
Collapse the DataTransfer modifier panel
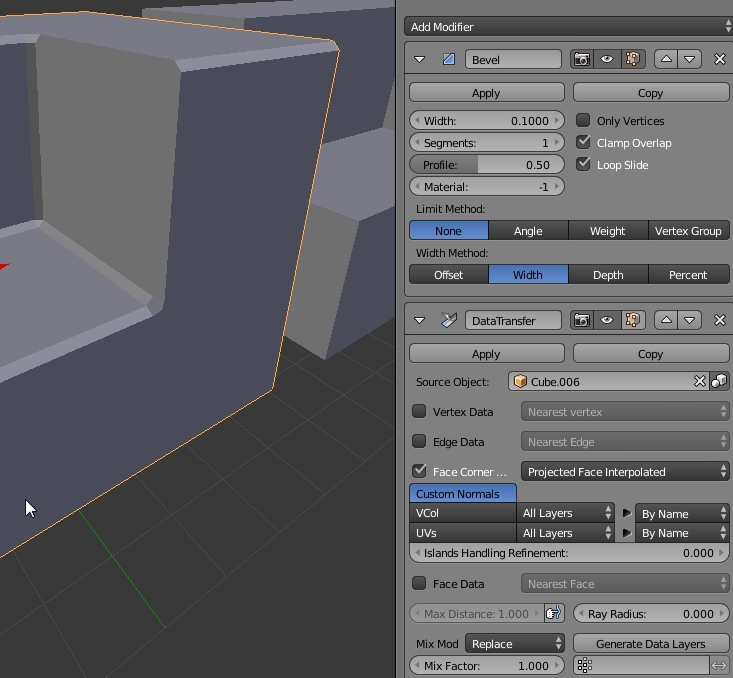point(419,320)
